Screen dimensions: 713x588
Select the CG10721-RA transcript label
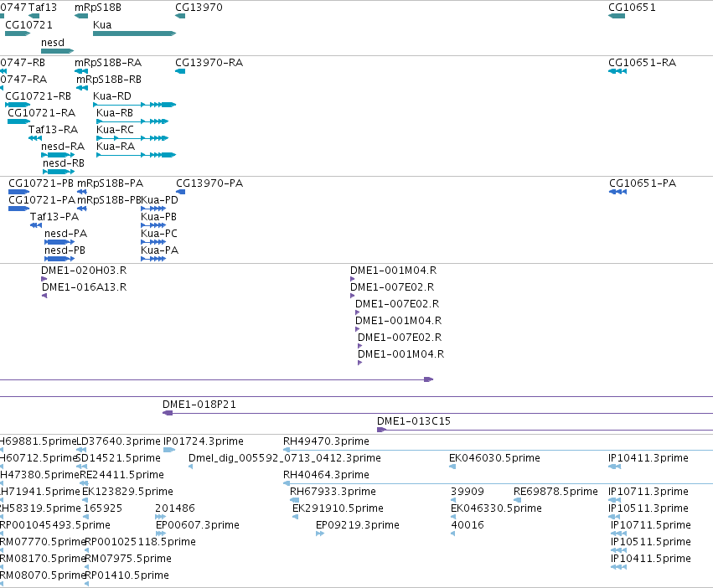click(x=41, y=113)
